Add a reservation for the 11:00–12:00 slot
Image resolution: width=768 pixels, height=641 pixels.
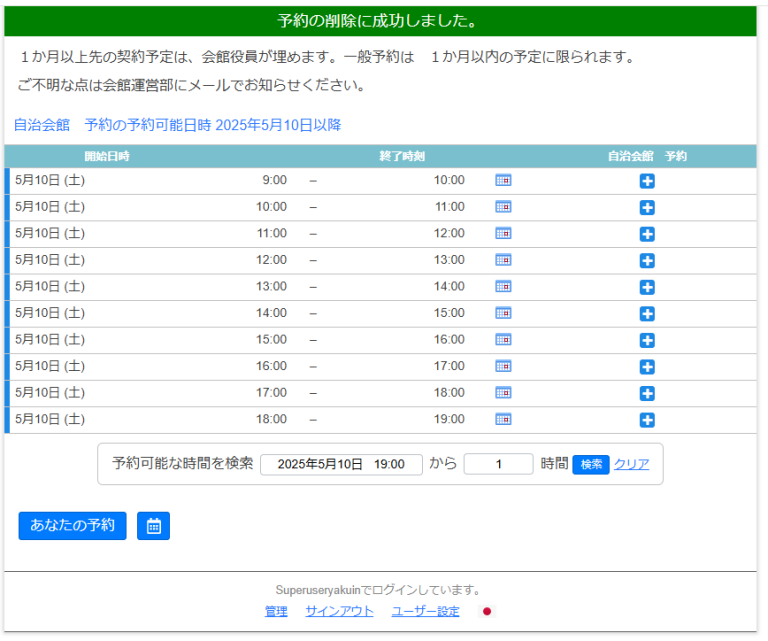(647, 234)
